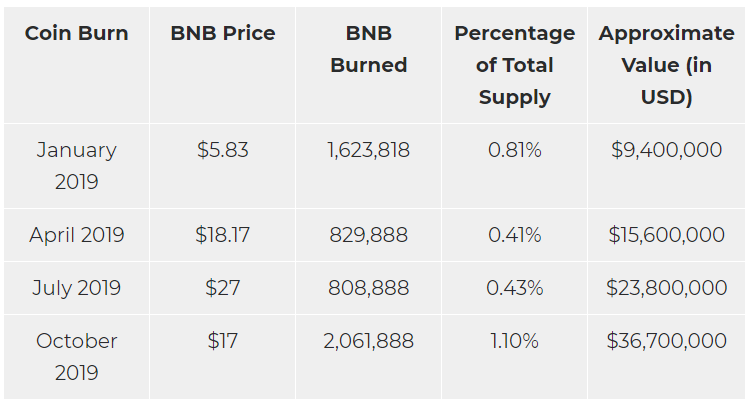
Task: Select the $27 BNB price cell
Action: [223, 287]
